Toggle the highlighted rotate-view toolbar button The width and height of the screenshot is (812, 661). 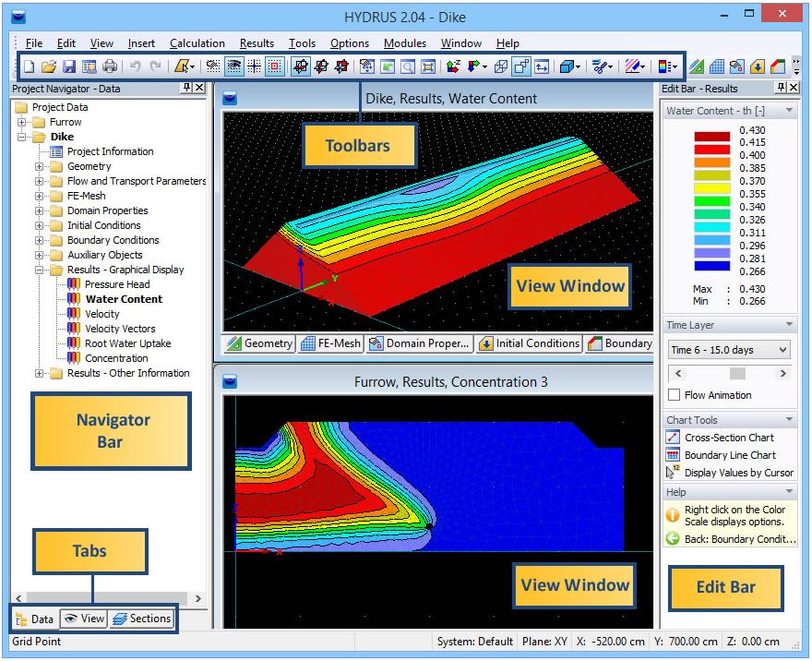(301, 66)
